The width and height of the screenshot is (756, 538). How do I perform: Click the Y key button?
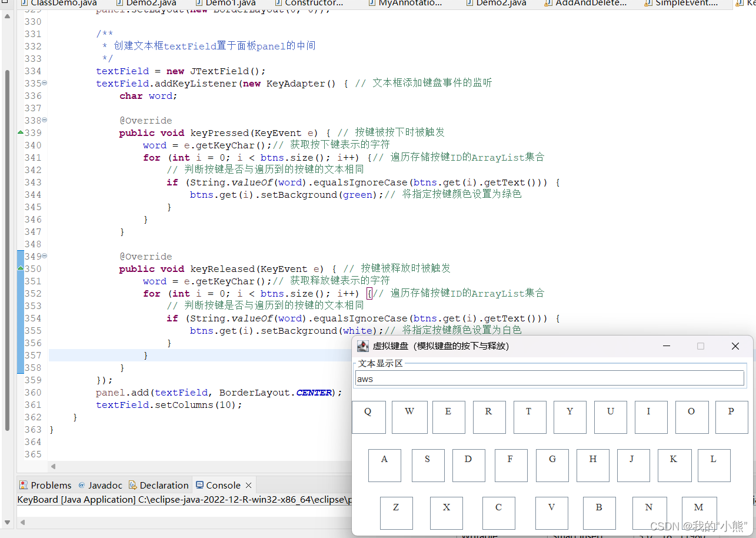tap(570, 417)
